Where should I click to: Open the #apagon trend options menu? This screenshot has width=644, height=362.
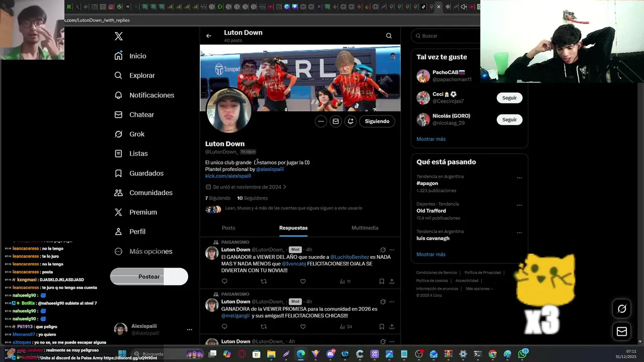[519, 177]
